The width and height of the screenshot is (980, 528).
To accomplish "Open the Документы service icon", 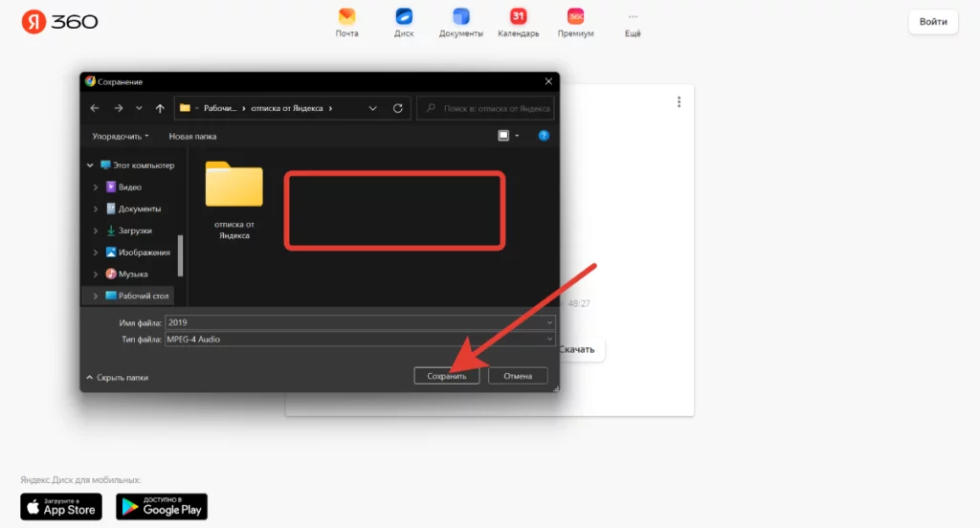I will point(460,17).
